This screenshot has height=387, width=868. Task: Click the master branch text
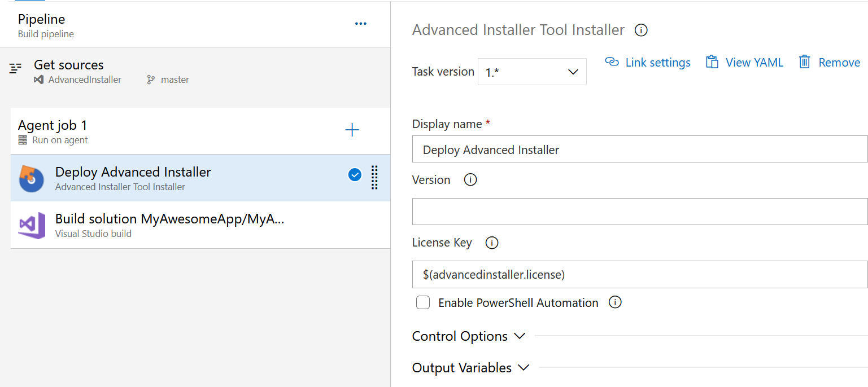[175, 80]
